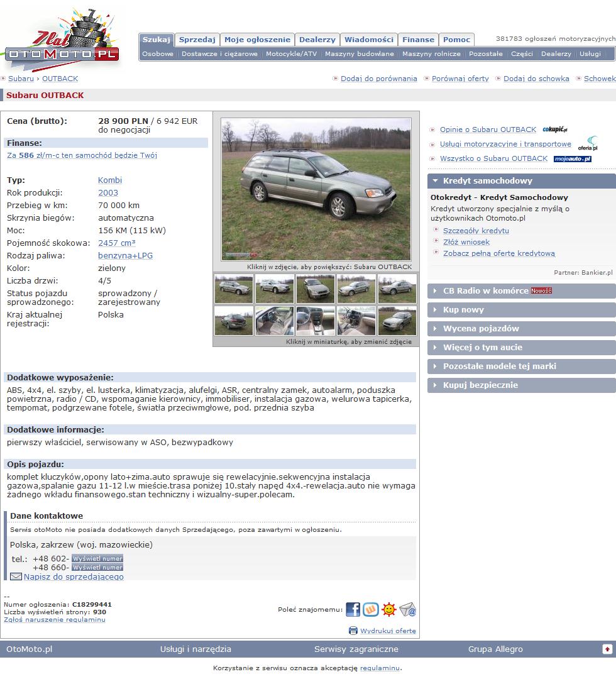
Task: Click the Nowość badge by CB Radio
Action: point(541,290)
